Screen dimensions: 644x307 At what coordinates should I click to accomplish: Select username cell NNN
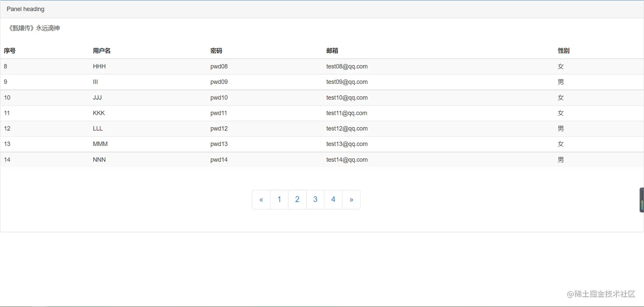click(99, 160)
